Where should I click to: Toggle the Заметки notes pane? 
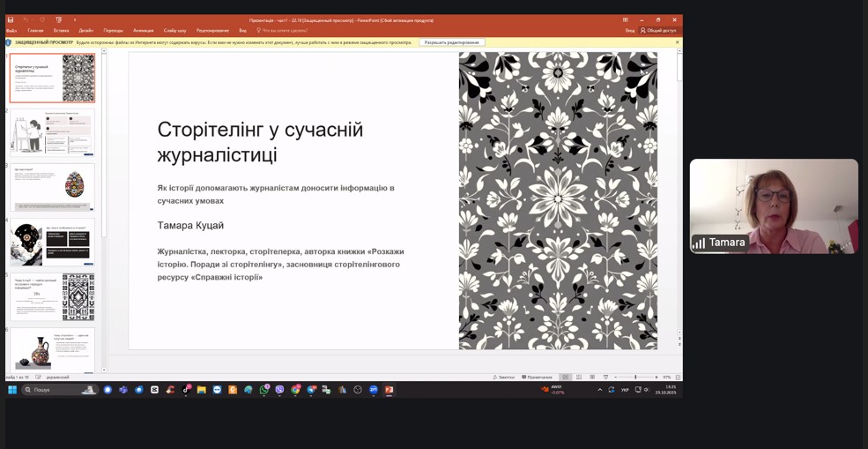[504, 378]
